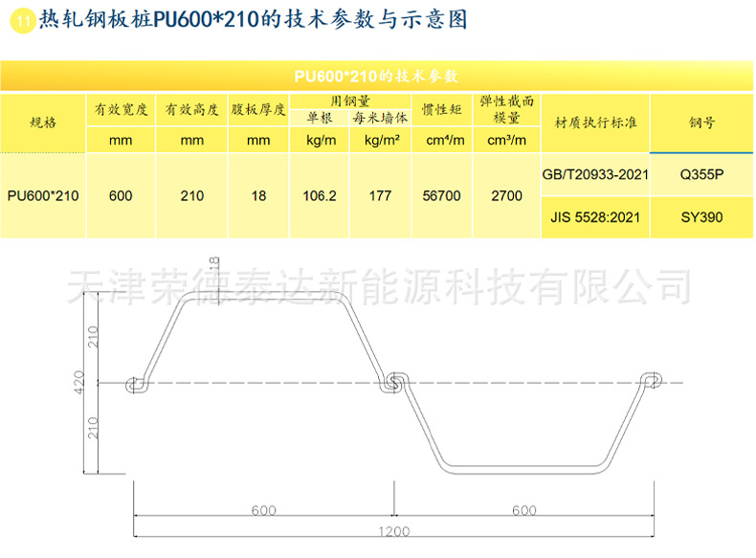The width and height of the screenshot is (756, 558).
Task: Select the 有效高度 column header
Action: (x=192, y=109)
